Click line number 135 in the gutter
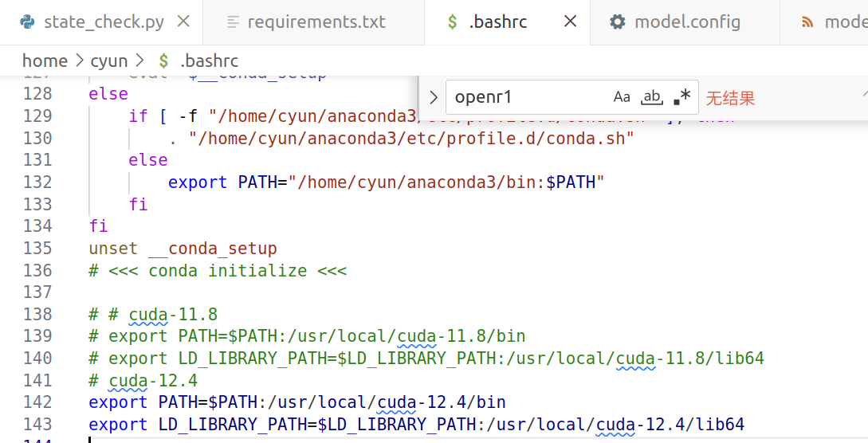 click(37, 249)
